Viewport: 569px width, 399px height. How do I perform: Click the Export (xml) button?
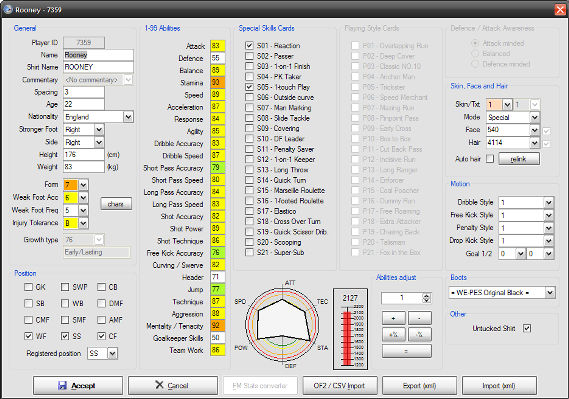(419, 385)
